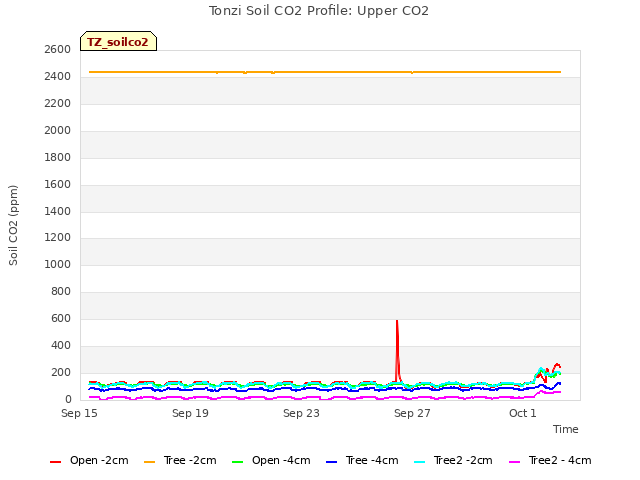Click the green Open -4cm legend swatch
Screen dimensions: 640x480
237,462
